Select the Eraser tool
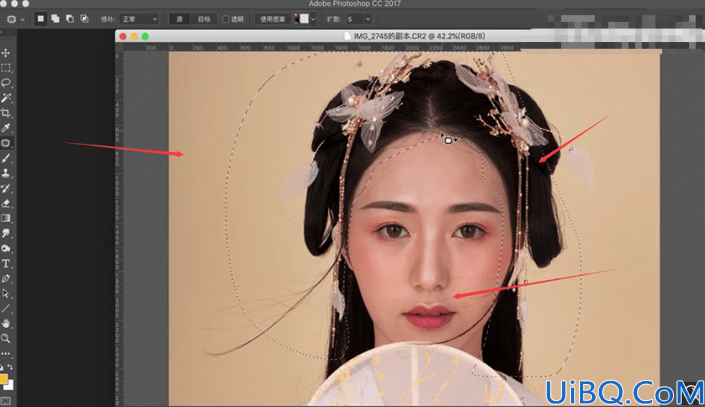705x407 pixels. (x=6, y=203)
